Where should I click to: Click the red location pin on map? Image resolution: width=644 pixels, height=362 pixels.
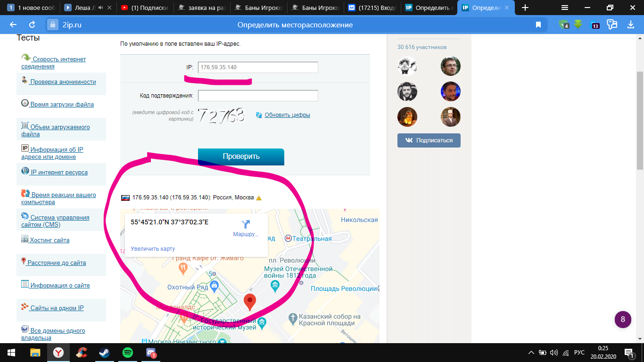coord(249,303)
